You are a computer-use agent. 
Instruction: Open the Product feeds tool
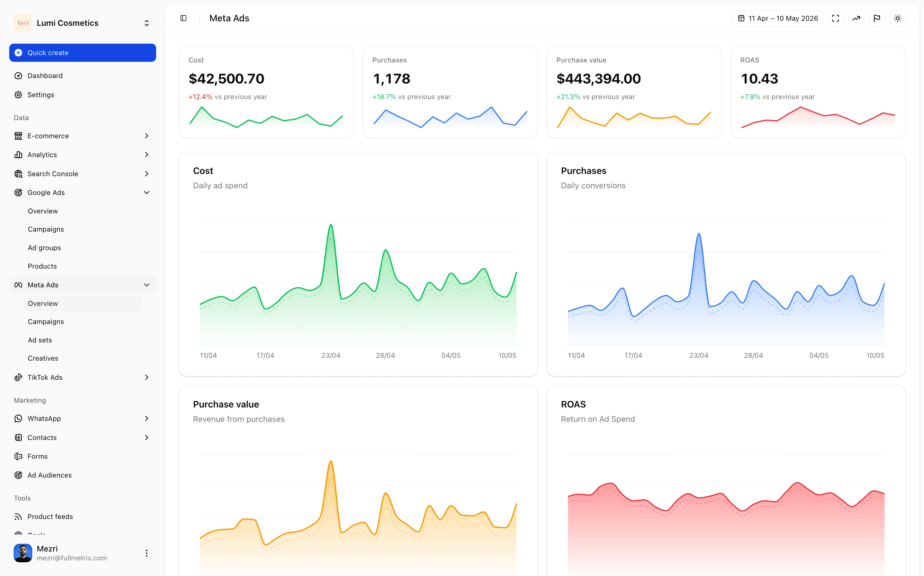[x=83, y=516]
